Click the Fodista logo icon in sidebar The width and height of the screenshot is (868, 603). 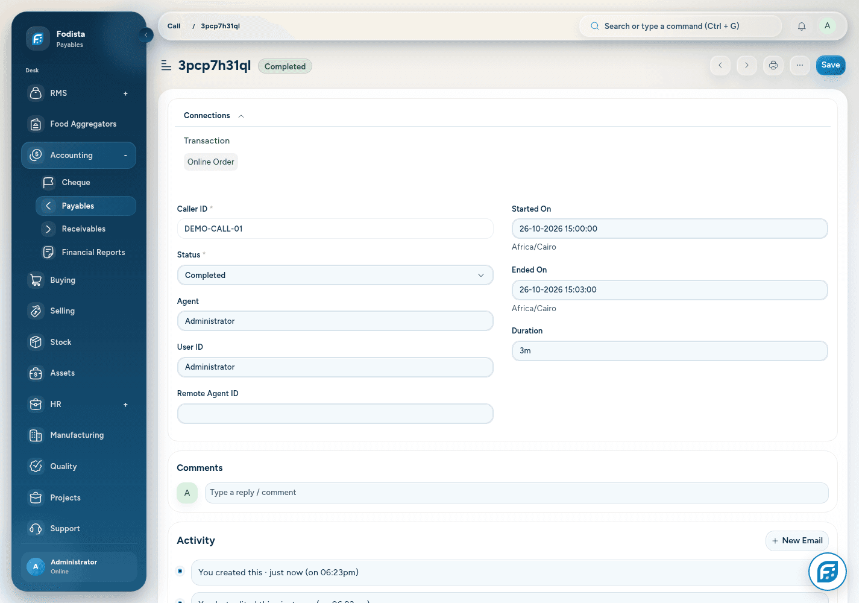click(37, 39)
